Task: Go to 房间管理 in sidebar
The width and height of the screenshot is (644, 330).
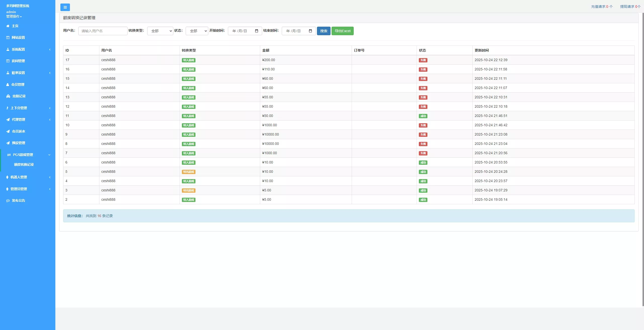Action: coord(18,61)
